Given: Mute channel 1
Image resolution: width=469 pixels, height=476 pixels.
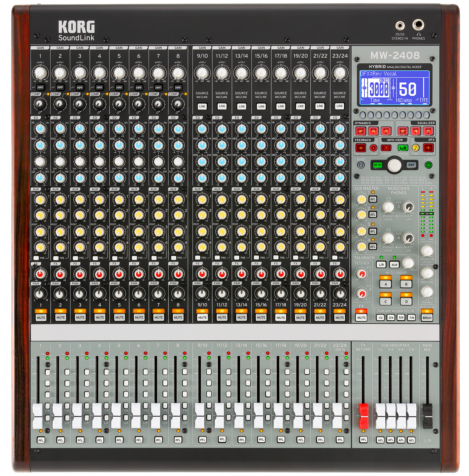Looking at the screenshot, I should [x=41, y=317].
